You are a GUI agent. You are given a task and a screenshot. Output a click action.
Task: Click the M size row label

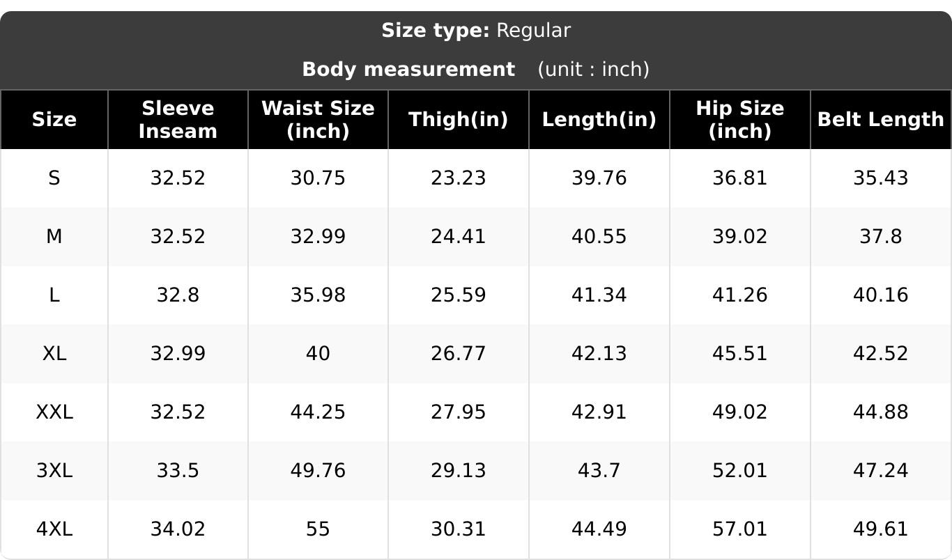coord(54,237)
